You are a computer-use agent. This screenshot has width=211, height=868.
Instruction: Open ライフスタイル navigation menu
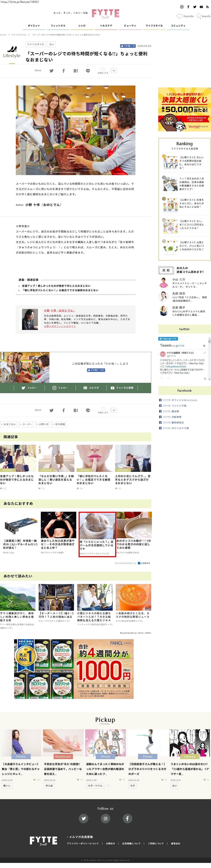coord(154,26)
